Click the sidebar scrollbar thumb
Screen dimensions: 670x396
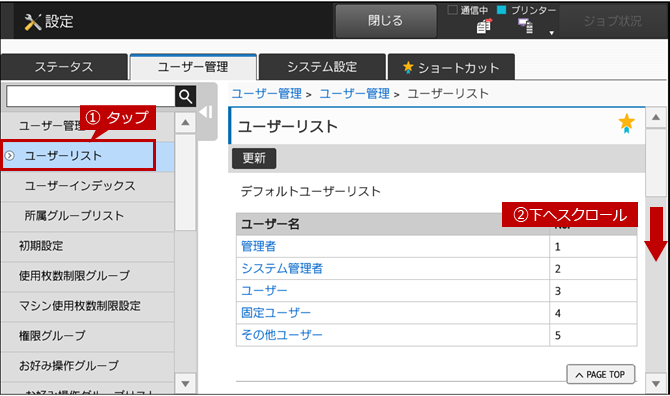pos(185,182)
